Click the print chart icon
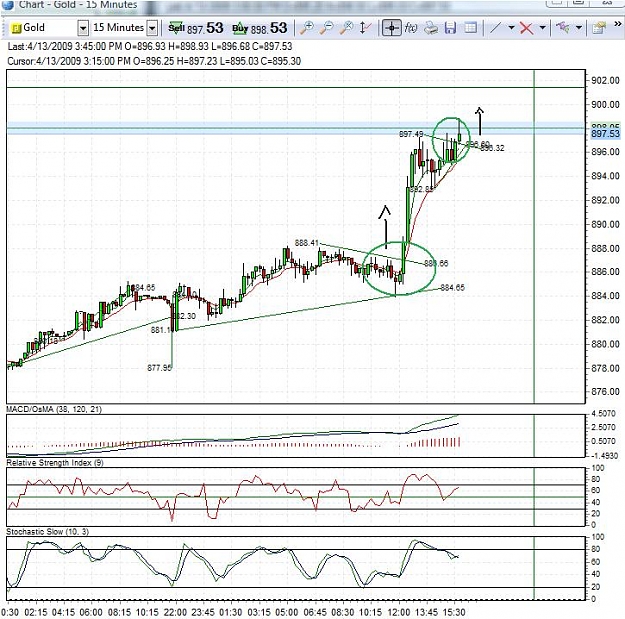This screenshot has width=625, height=619. pos(431,28)
